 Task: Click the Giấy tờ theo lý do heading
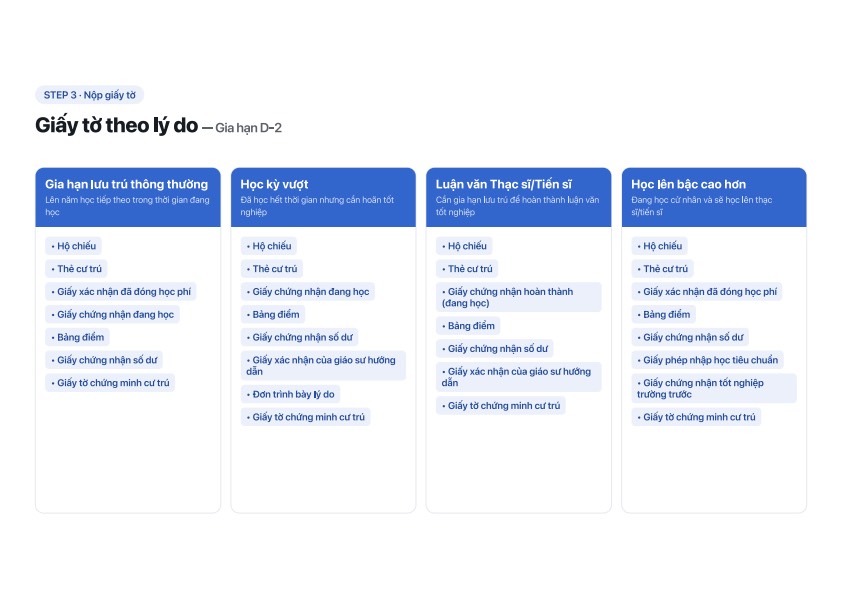click(117, 126)
